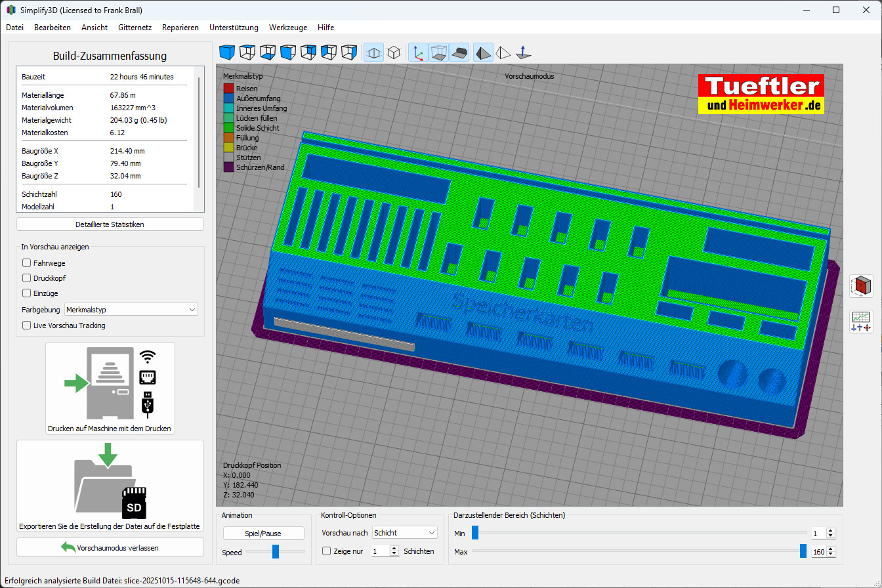Click Vorschaumodus verlassen button
The height and width of the screenshot is (588, 882).
pyautogui.click(x=110, y=547)
